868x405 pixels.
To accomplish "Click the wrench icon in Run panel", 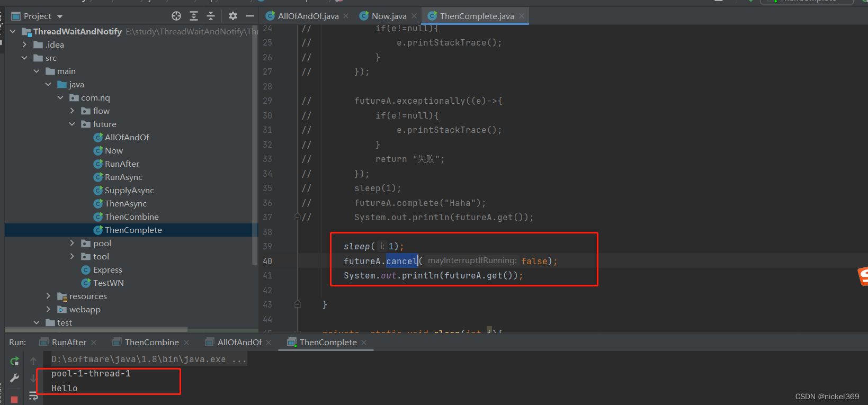I will click(x=15, y=378).
